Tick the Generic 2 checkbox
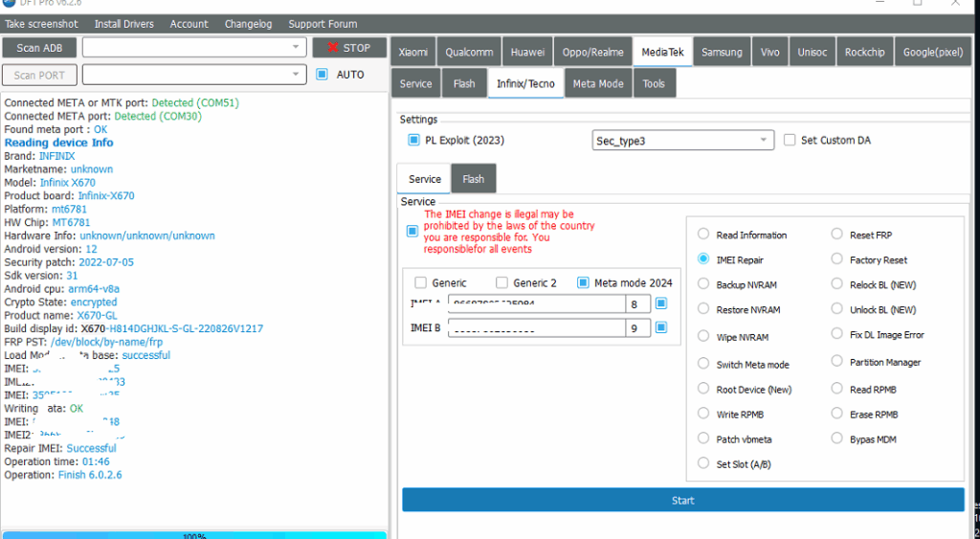Viewport: 980px width, 539px height. pos(502,282)
